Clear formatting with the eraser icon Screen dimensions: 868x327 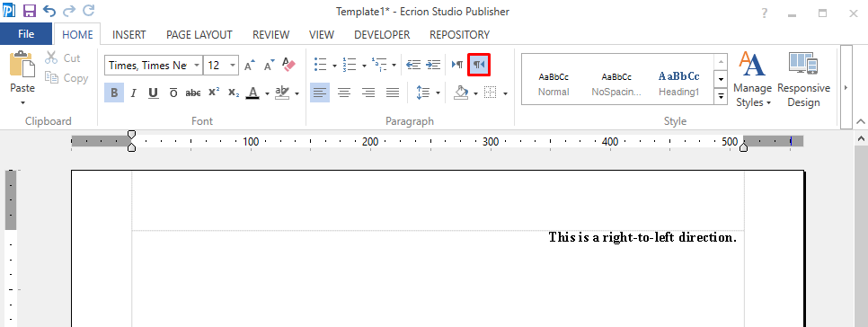(x=288, y=65)
